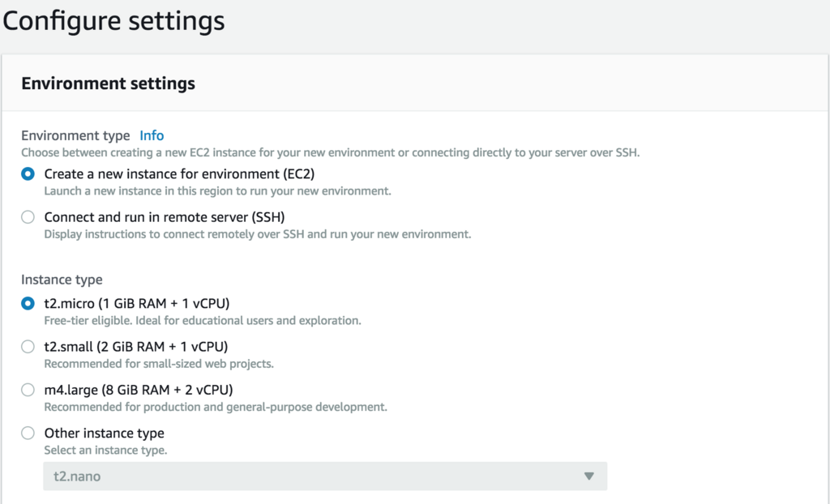Click the Environment type field label
Image resolution: width=830 pixels, height=504 pixels.
click(x=75, y=135)
